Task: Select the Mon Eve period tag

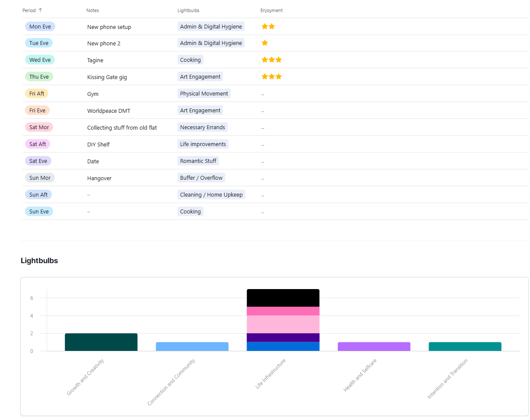Action: [40, 26]
